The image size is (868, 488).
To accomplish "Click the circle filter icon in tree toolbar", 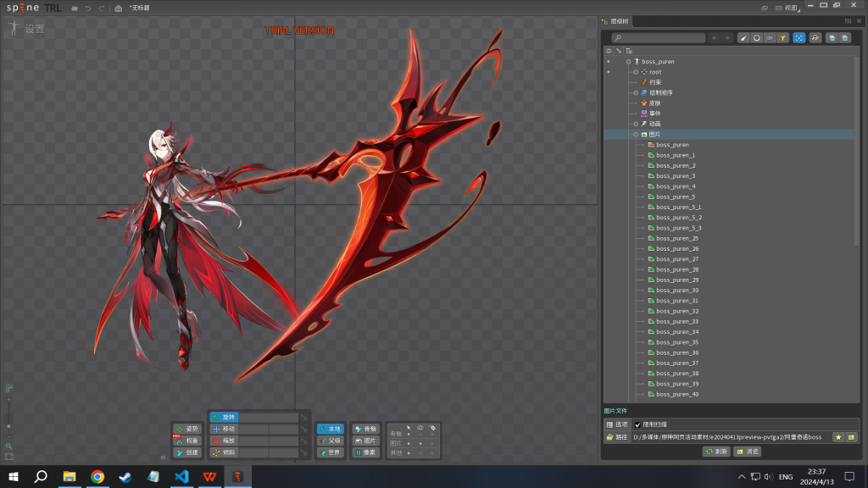I will coord(757,38).
